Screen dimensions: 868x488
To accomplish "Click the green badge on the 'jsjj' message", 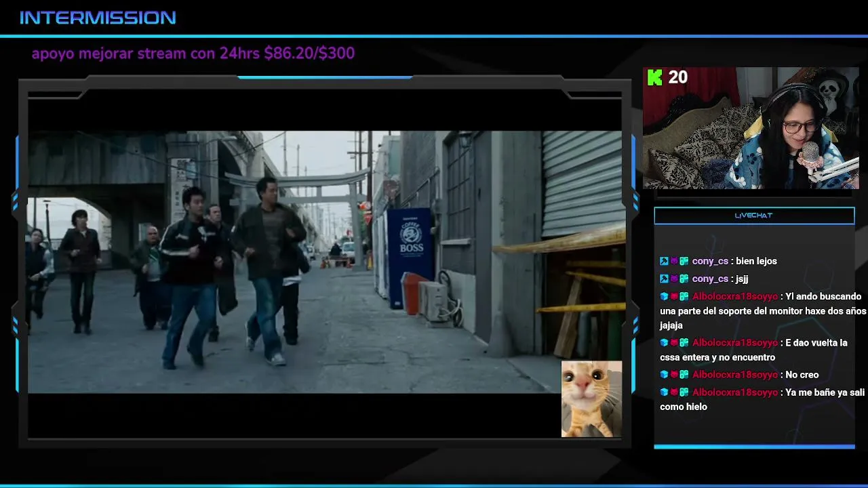I will point(684,279).
